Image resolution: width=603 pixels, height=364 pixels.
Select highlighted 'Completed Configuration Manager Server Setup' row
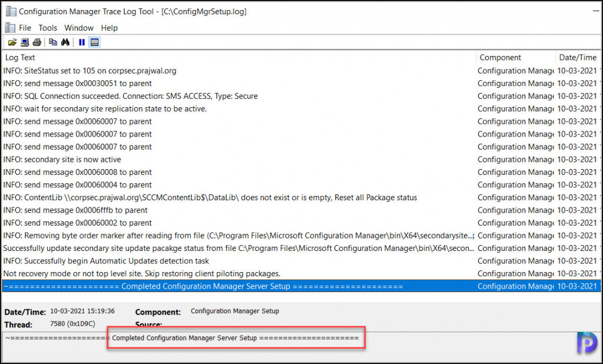click(301, 286)
